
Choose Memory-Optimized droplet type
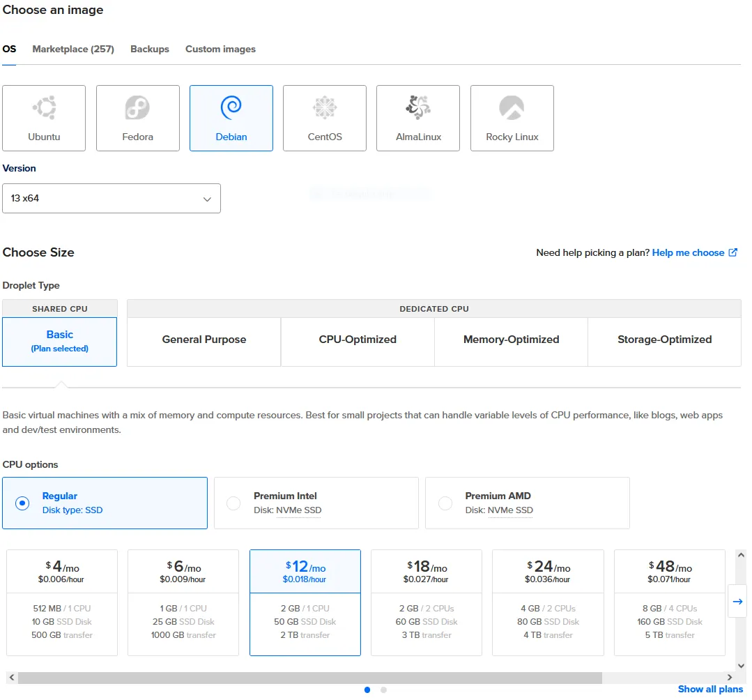512,342
